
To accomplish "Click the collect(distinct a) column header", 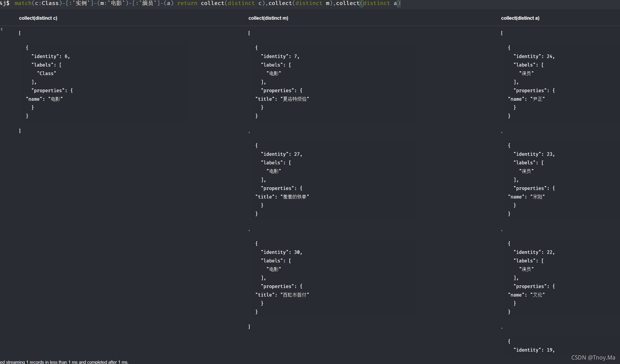I will click(x=520, y=18).
